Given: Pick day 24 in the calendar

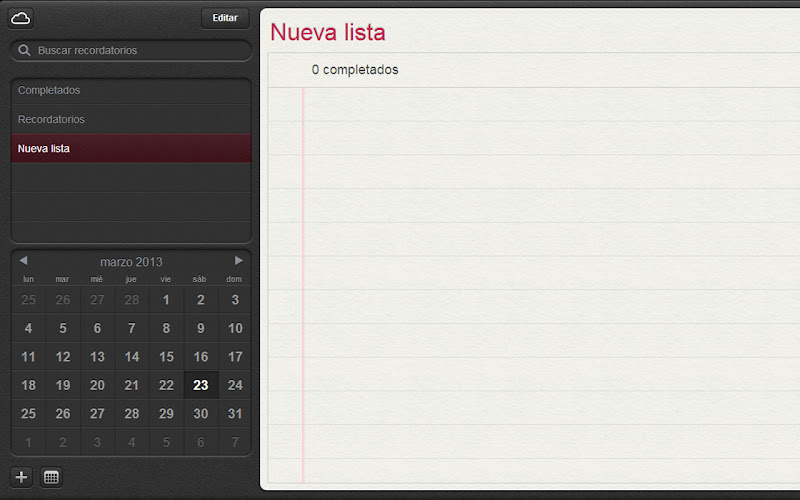Looking at the screenshot, I should click(235, 386).
